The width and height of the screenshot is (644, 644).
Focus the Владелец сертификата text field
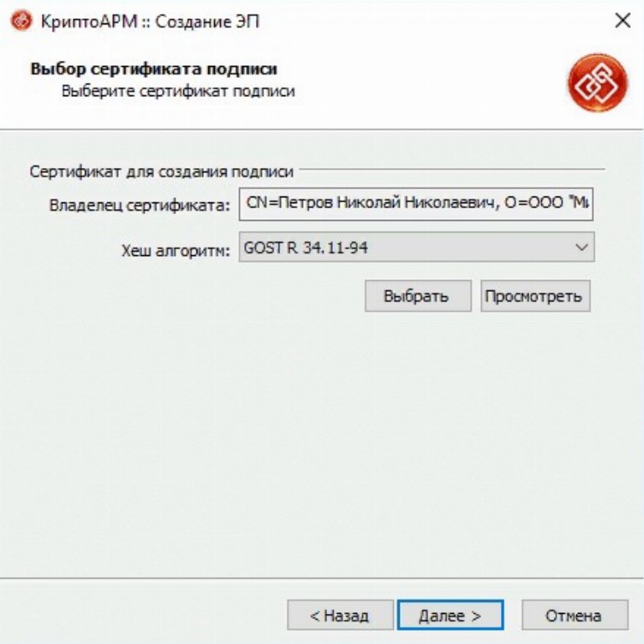[416, 204]
